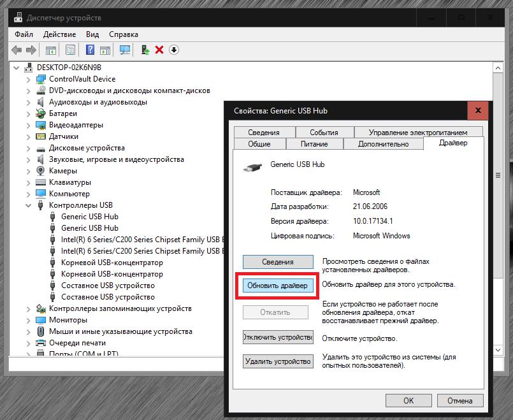The image size is (513, 420).
Task: Select the second Корневой USB-концентратор entry
Action: click(112, 274)
